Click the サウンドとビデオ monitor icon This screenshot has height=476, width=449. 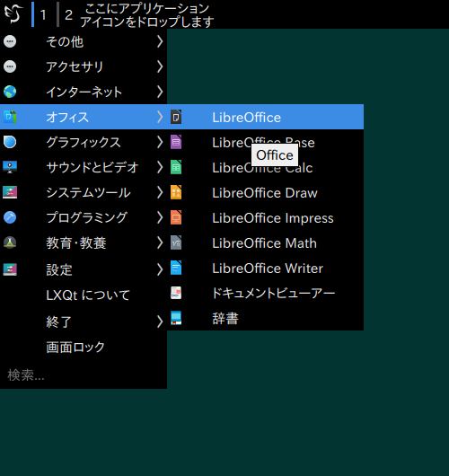coord(10,167)
